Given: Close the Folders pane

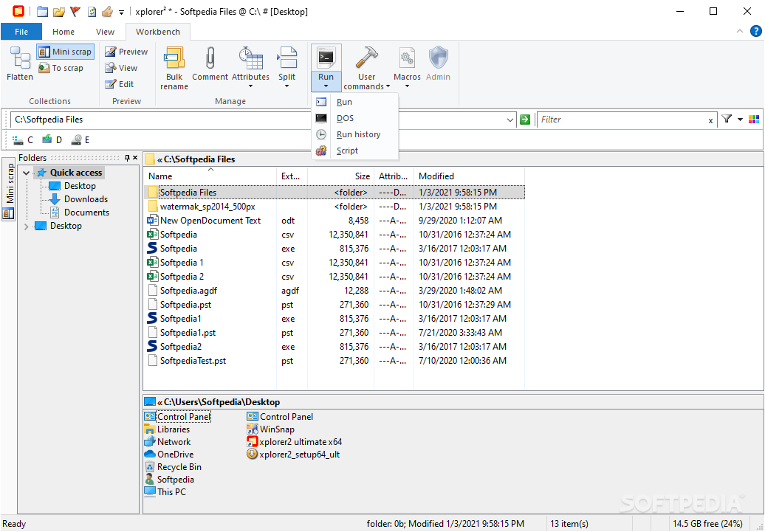Looking at the screenshot, I should coord(135,157).
